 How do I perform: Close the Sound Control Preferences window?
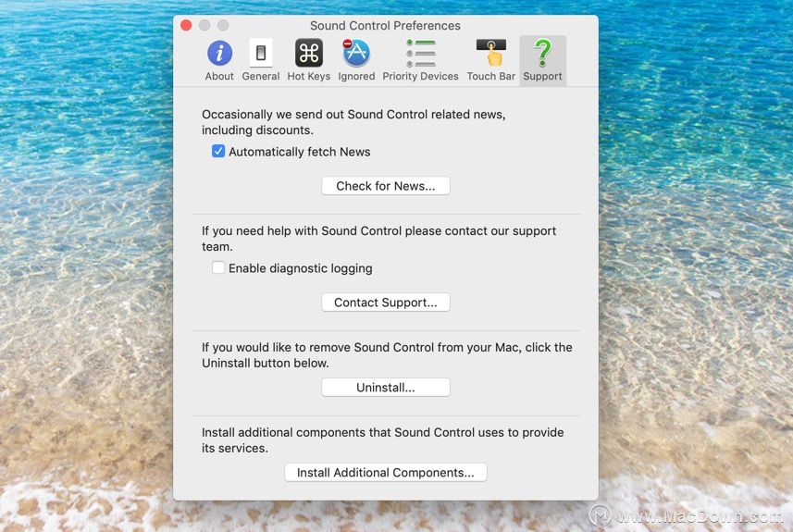[x=186, y=25]
